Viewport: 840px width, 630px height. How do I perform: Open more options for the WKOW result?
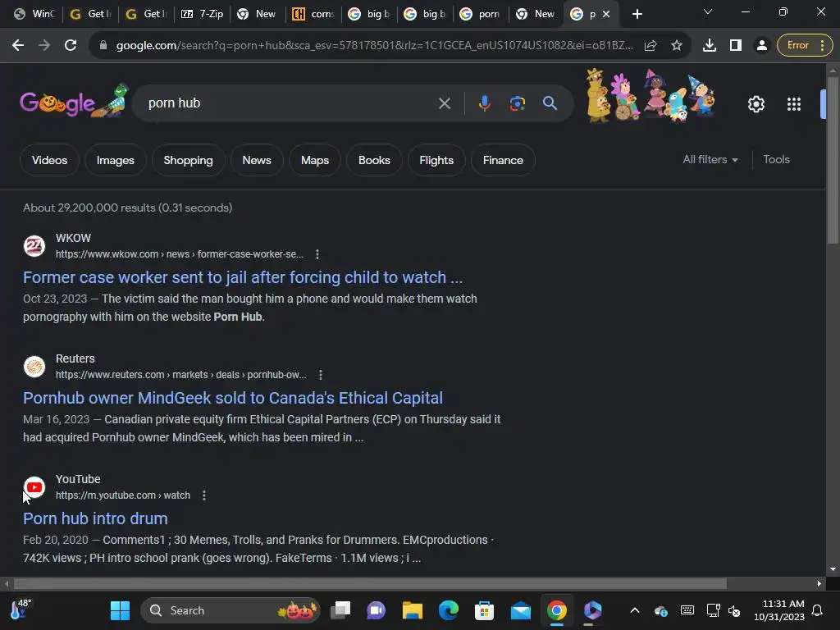(317, 254)
